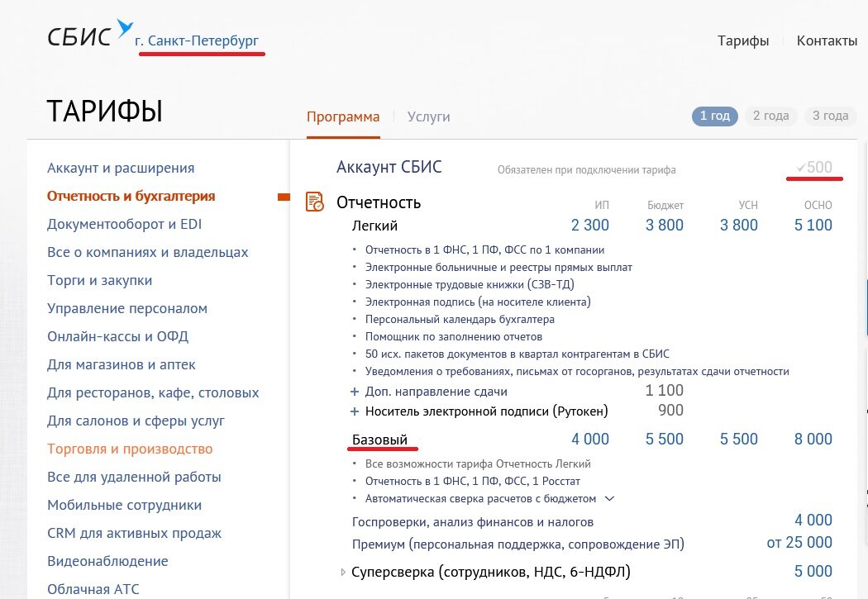This screenshot has width=868, height=599.
Task: Expand the Суперсверка triangle
Action: [343, 572]
